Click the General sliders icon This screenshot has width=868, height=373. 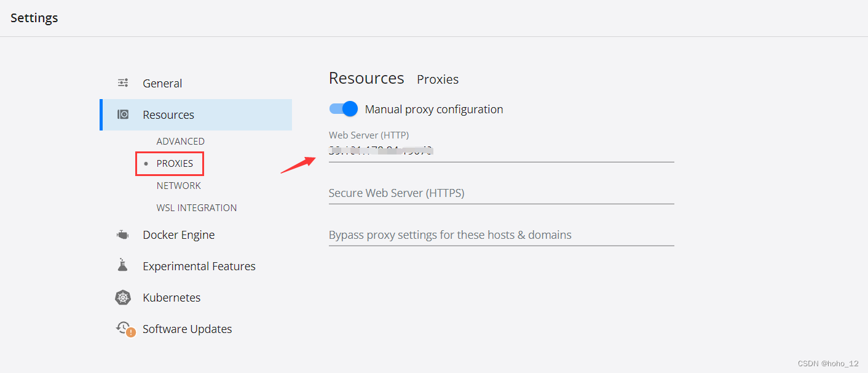[x=123, y=83]
